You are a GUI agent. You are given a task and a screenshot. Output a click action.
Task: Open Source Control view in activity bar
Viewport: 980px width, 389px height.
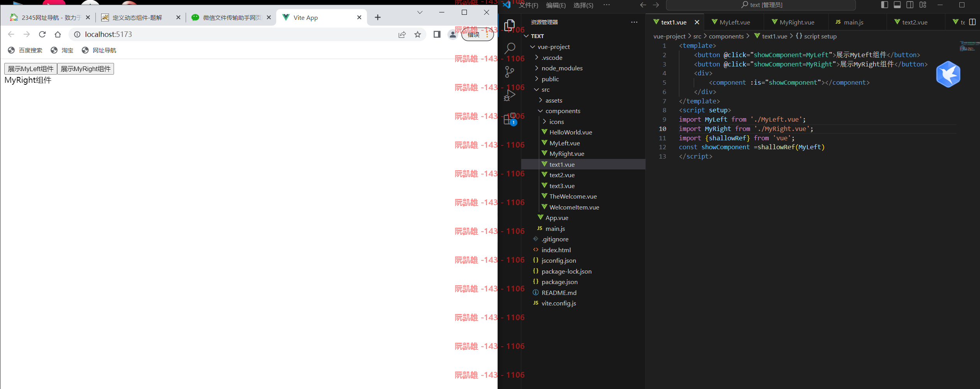click(x=509, y=72)
